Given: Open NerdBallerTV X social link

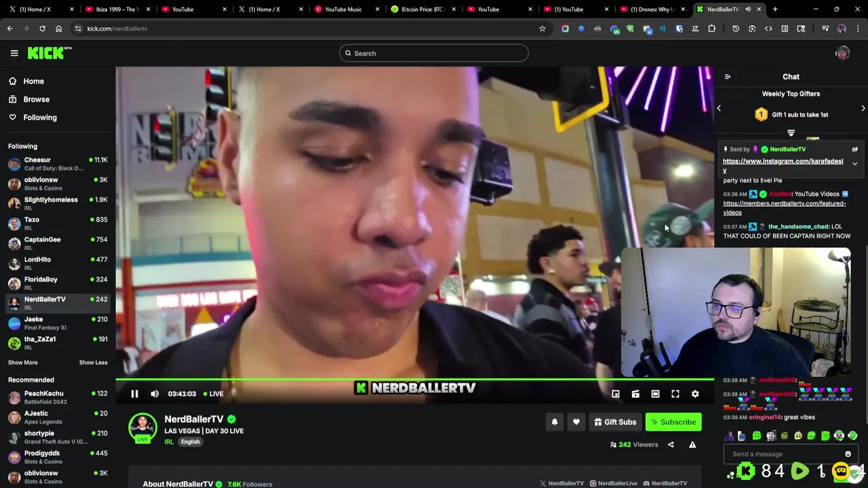Looking at the screenshot, I should tap(561, 484).
